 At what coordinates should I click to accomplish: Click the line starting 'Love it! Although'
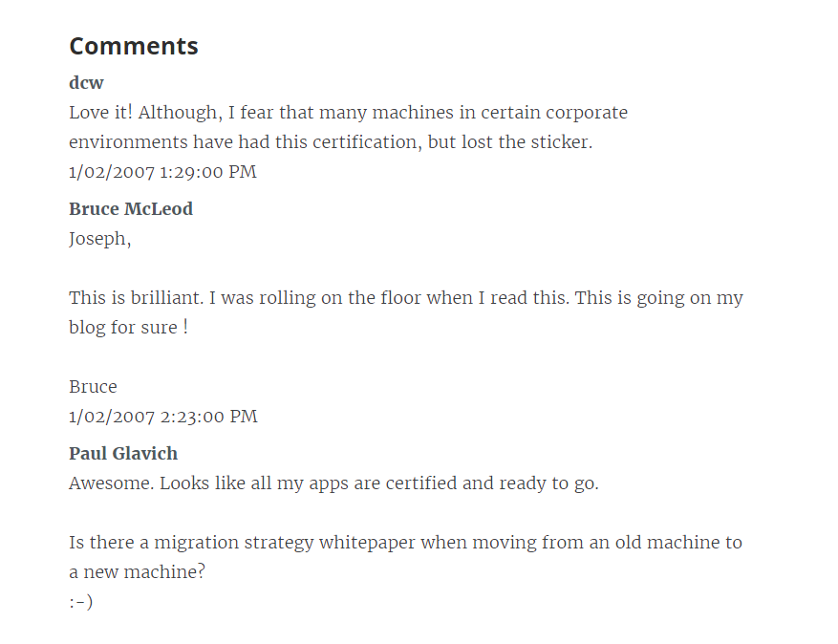[x=349, y=113]
